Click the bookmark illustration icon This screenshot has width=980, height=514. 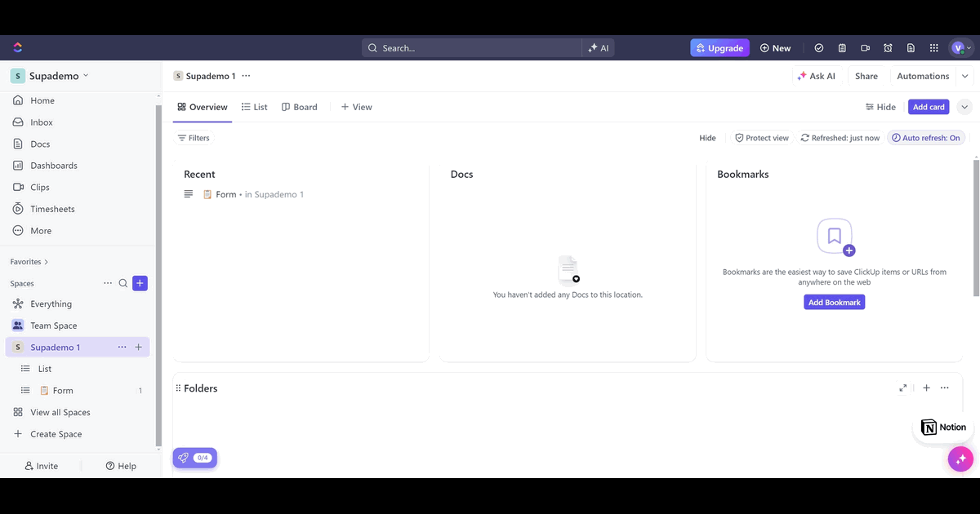[835, 237]
